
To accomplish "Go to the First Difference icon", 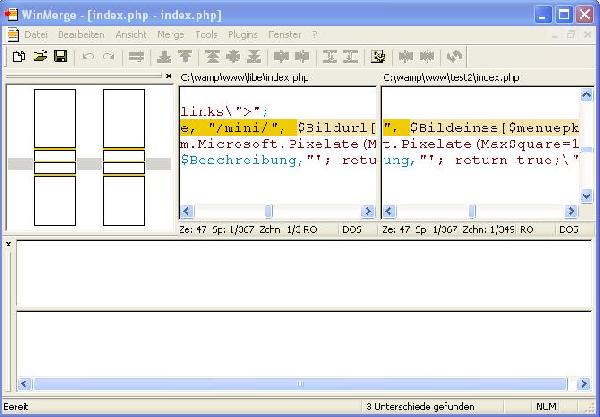I will pyautogui.click(x=212, y=57).
